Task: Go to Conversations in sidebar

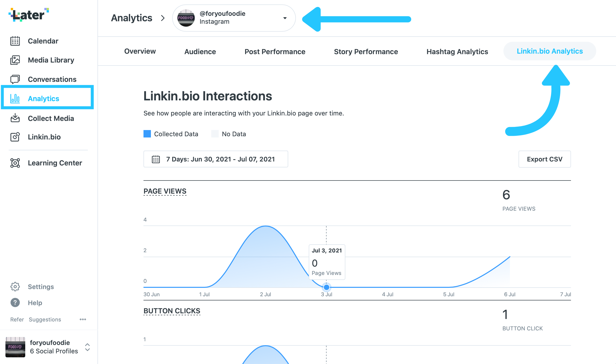Action: [x=52, y=79]
